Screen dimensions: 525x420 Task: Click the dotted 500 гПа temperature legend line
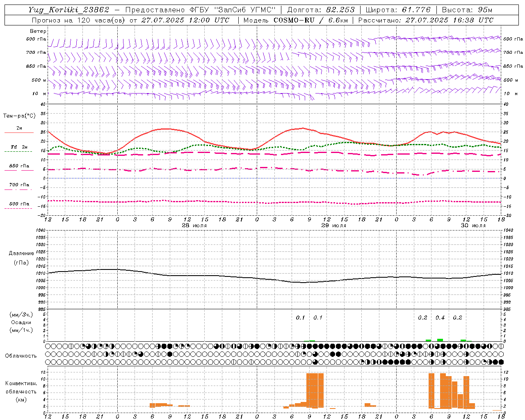[19, 208]
